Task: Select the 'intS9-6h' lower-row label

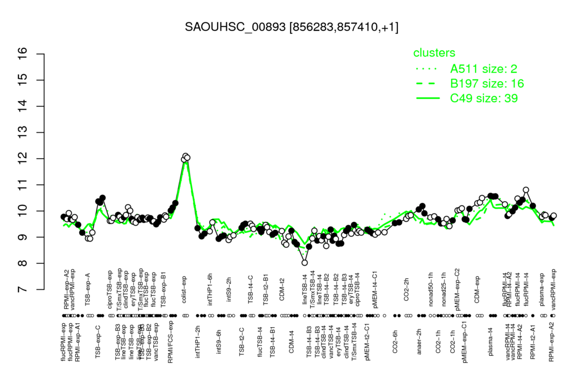Action: (219, 342)
